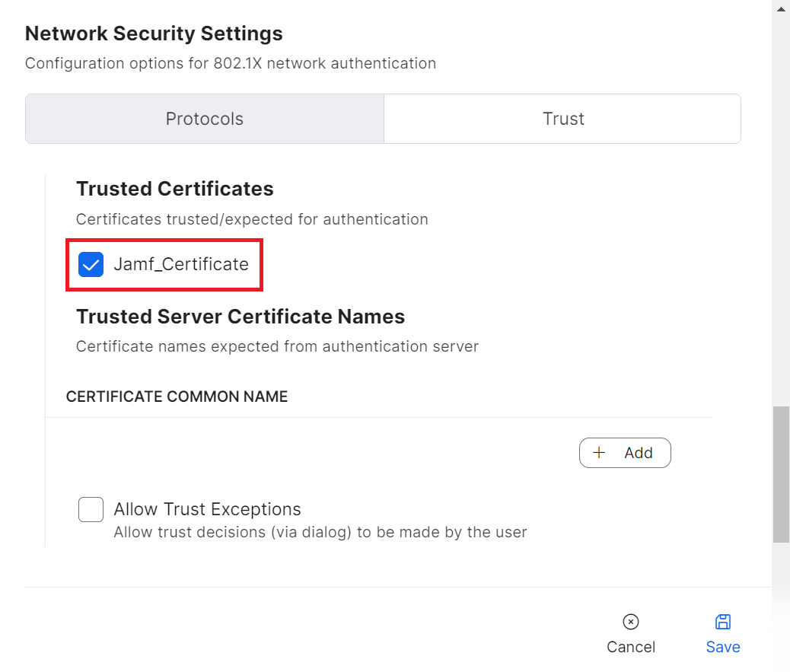Screen dimensions: 790x672
Task: Click the Network Security Settings title
Action: (x=154, y=33)
